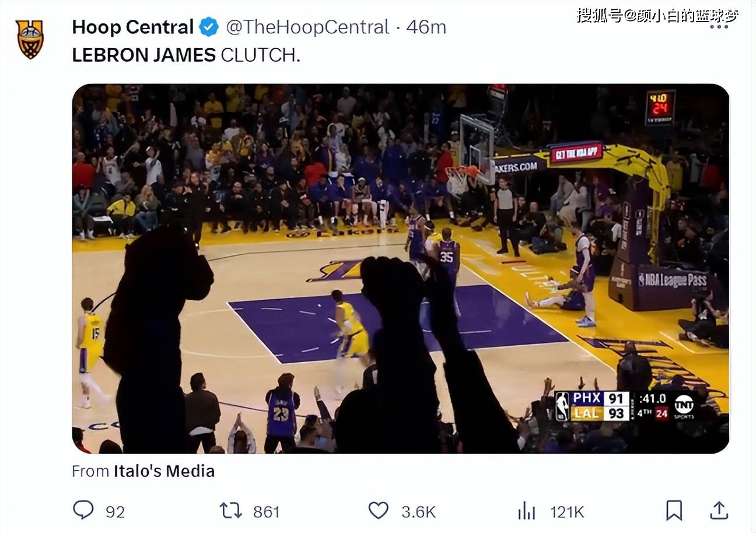Click the Sohu watermark text
756x533 pixels.
pos(657,15)
